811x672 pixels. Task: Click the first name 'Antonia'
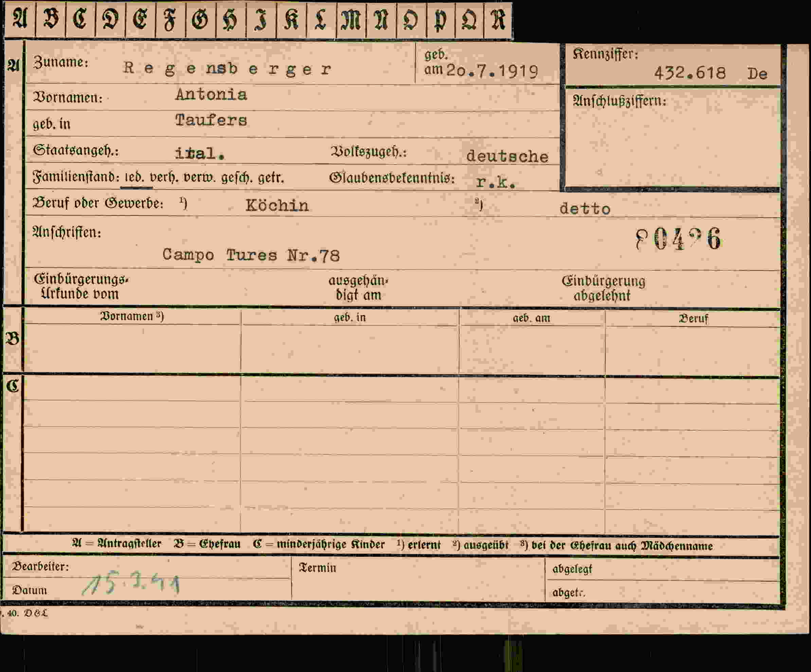(211, 95)
